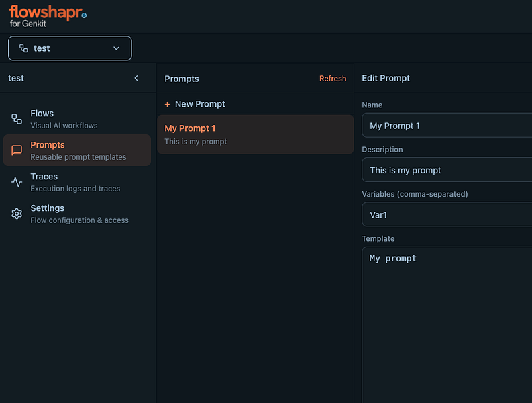
Task: Click 'Visual AI workflows' description
Action: [x=64, y=126]
